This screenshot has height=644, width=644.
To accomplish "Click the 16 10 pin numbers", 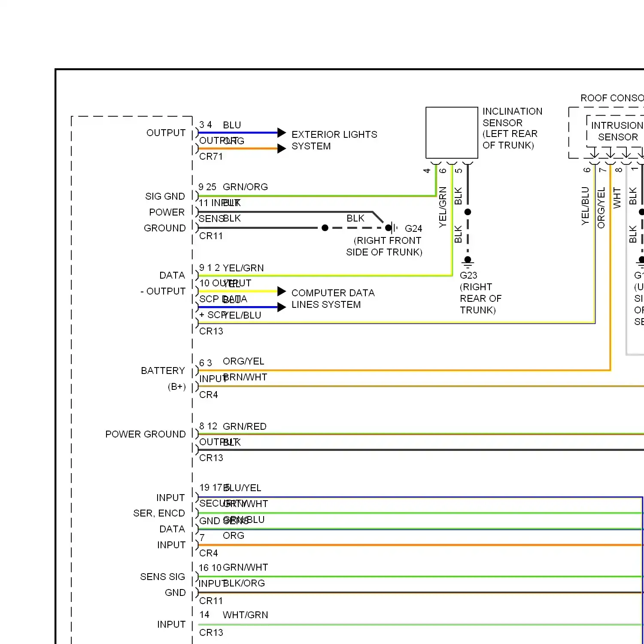I will (210, 568).
